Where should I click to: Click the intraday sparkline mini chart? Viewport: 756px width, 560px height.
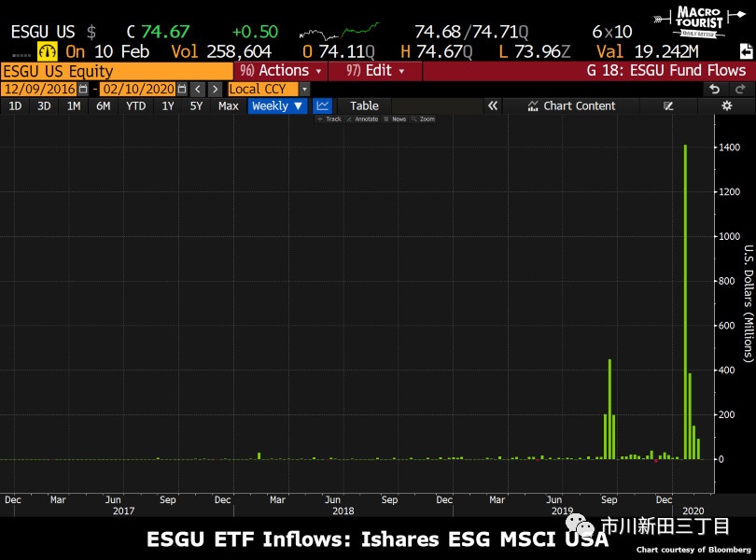[x=339, y=32]
